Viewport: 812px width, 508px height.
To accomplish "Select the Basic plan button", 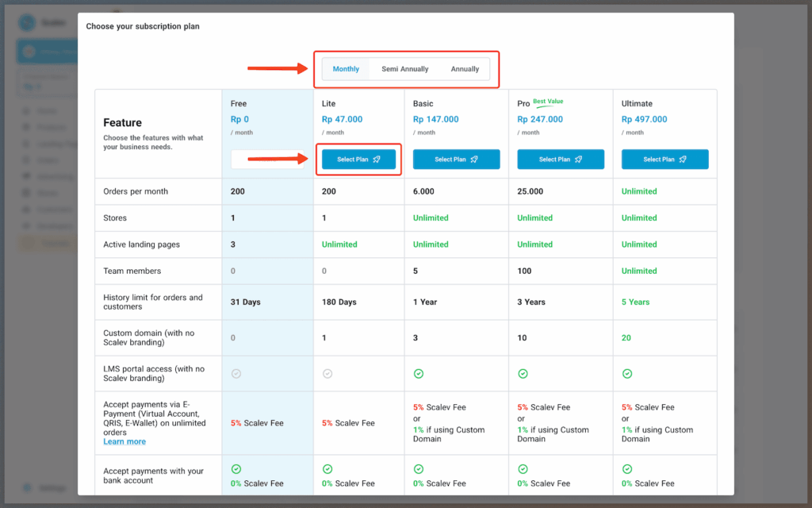I will (x=456, y=160).
